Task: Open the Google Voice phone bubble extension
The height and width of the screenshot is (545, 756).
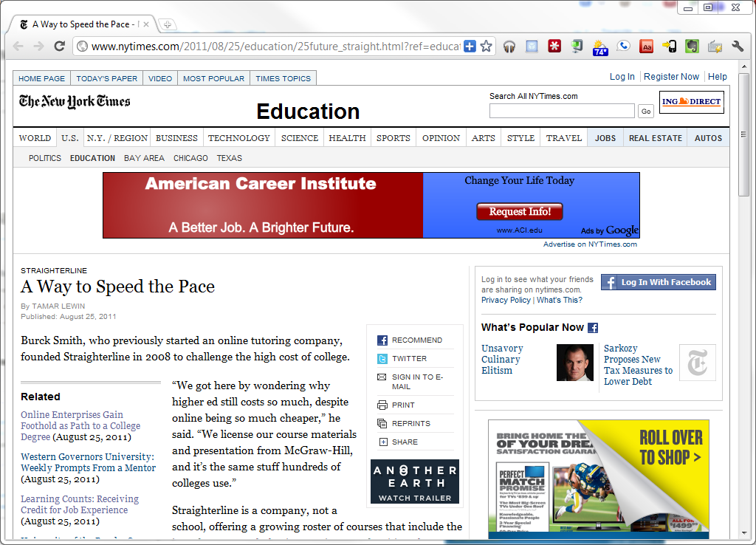Action: pos(623,47)
